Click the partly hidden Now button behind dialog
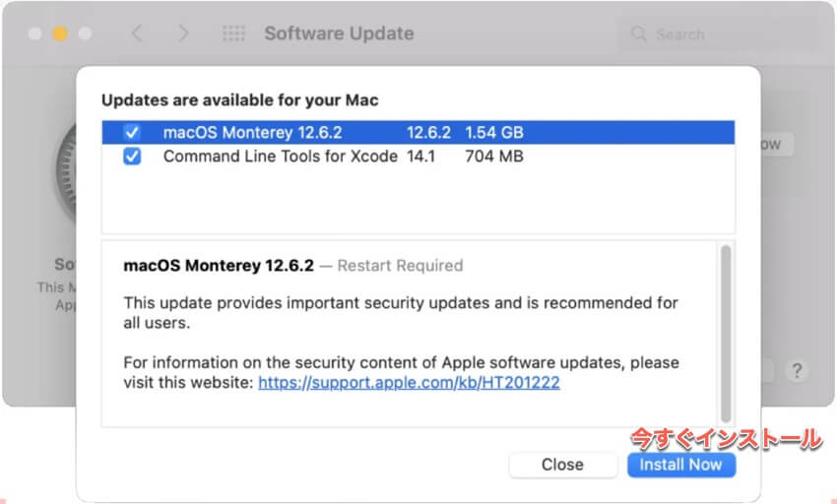Screen dimensions: 837x504 [777, 144]
